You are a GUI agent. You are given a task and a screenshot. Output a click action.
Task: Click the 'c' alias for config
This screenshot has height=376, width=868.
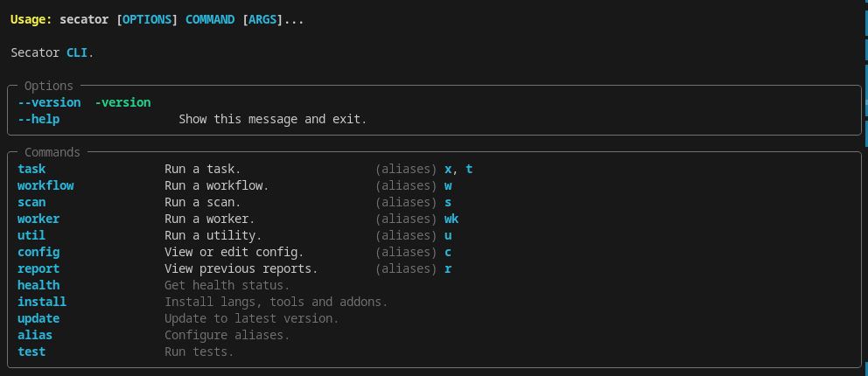tap(448, 252)
